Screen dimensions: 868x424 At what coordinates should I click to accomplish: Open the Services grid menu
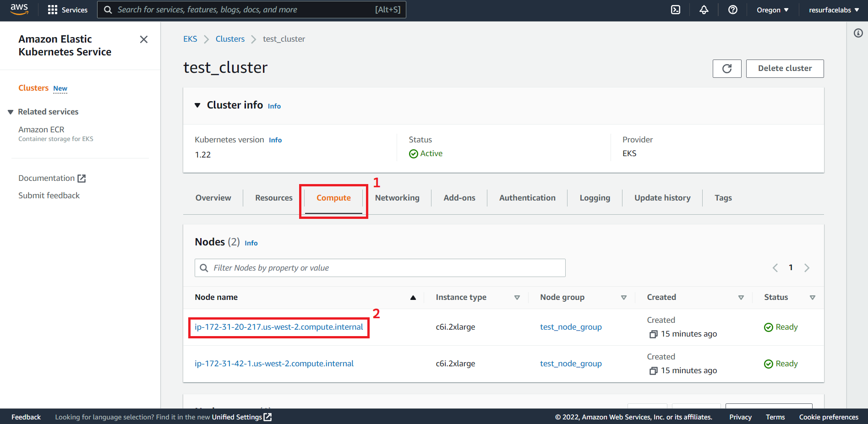68,10
